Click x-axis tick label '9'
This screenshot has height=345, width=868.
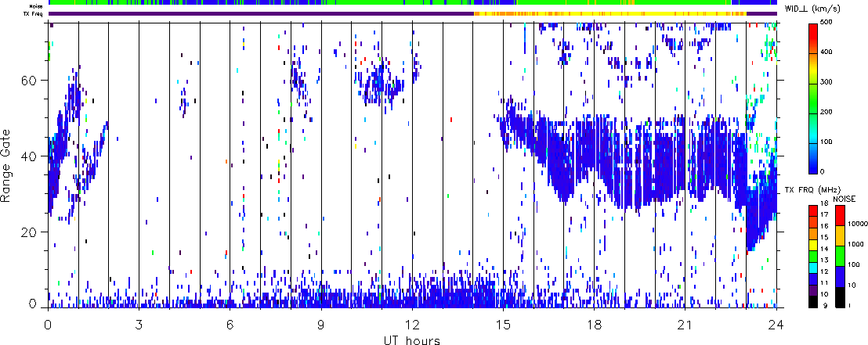321,324
